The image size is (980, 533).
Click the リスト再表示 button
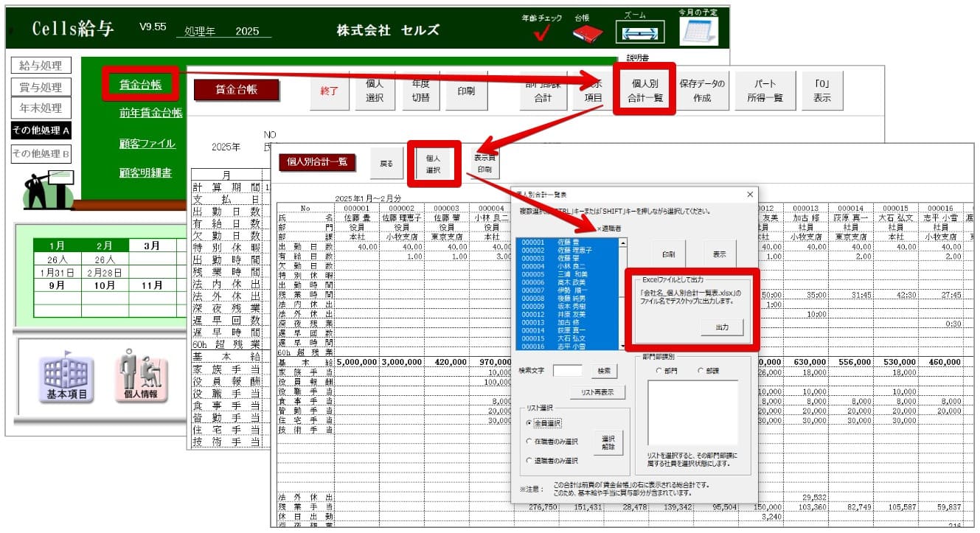pyautogui.click(x=597, y=392)
